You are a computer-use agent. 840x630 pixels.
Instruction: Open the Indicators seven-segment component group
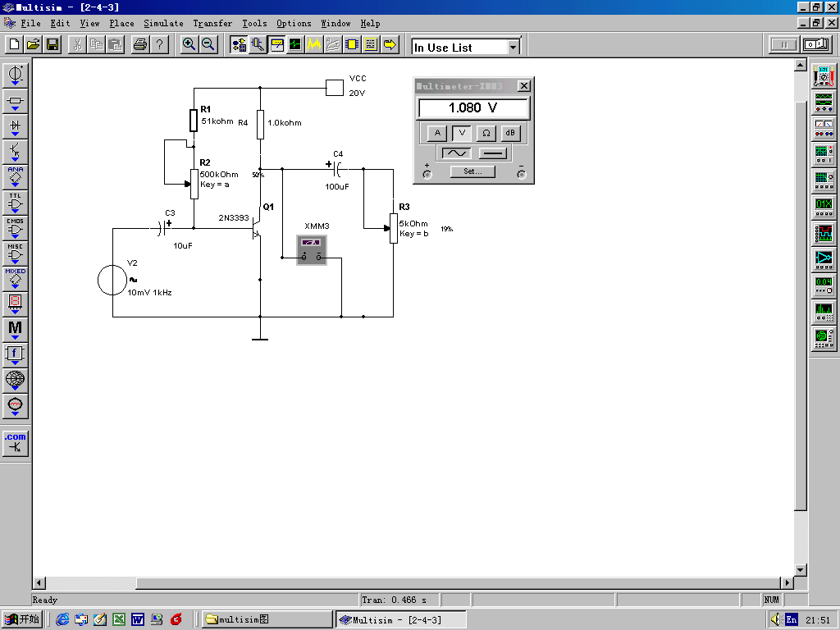tap(15, 304)
